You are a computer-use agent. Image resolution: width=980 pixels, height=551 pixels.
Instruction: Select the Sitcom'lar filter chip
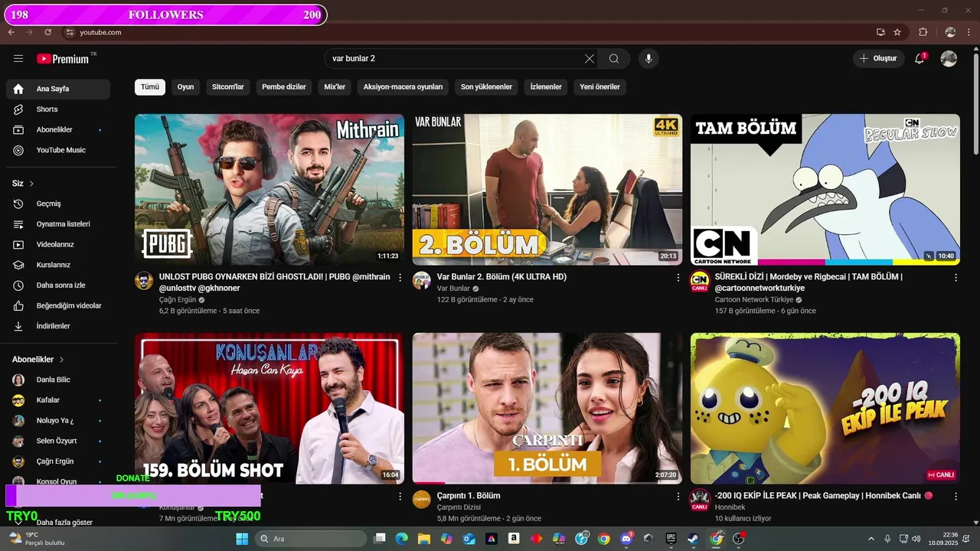tap(228, 87)
